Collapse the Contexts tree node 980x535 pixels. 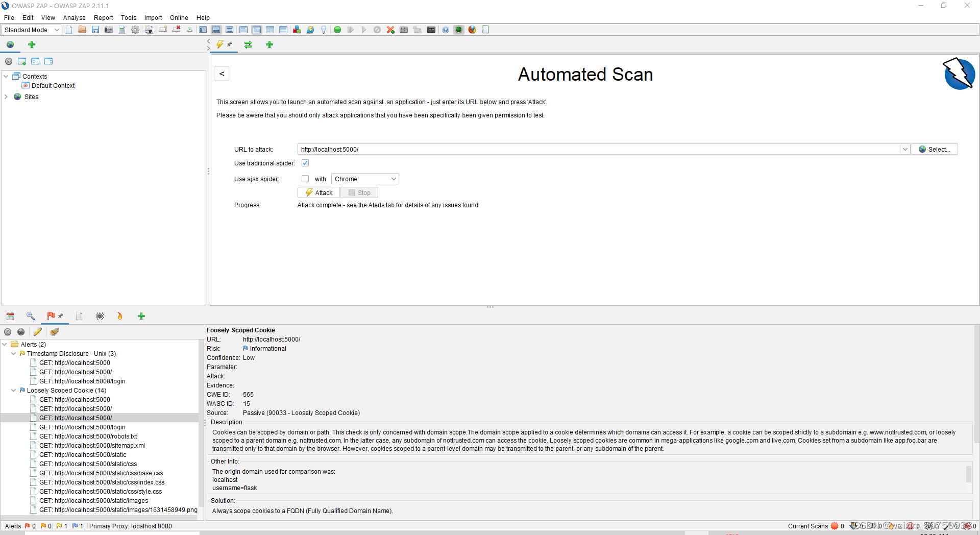tap(6, 76)
